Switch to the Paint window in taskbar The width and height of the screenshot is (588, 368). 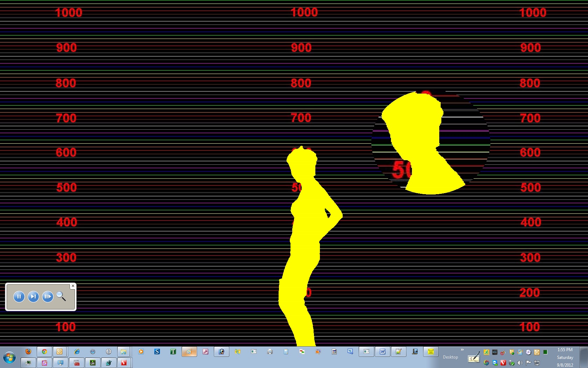(x=189, y=352)
